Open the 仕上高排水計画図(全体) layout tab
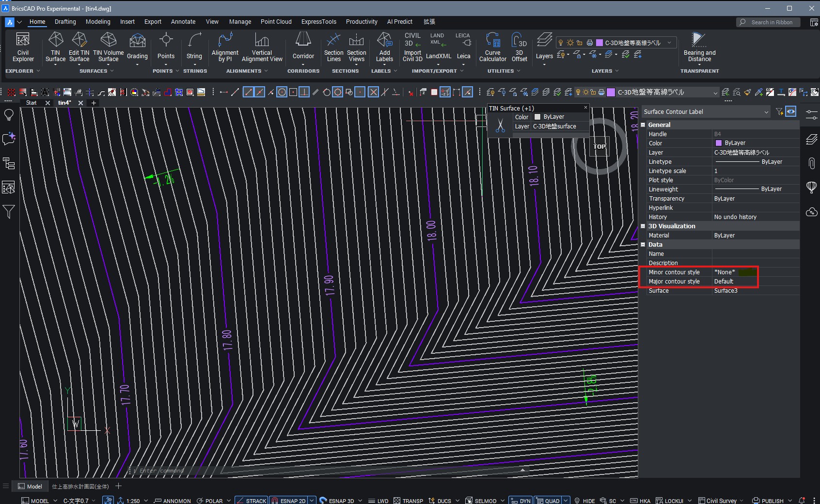 pyautogui.click(x=80, y=487)
